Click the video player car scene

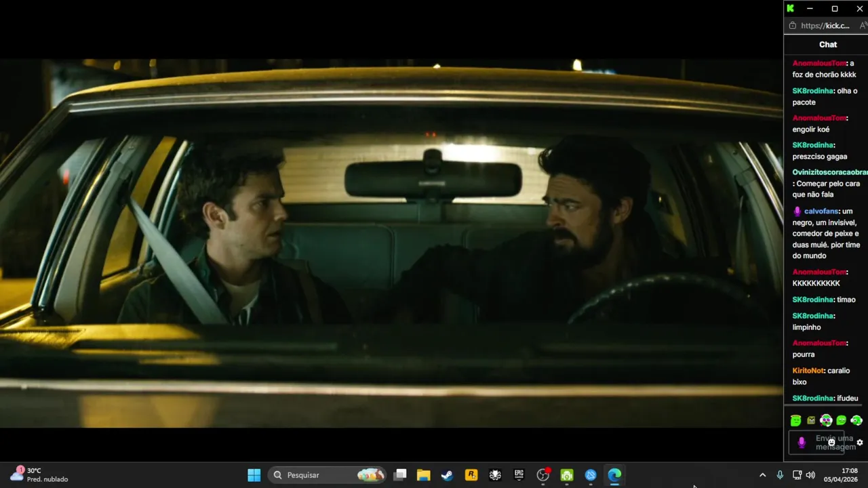[391, 242]
